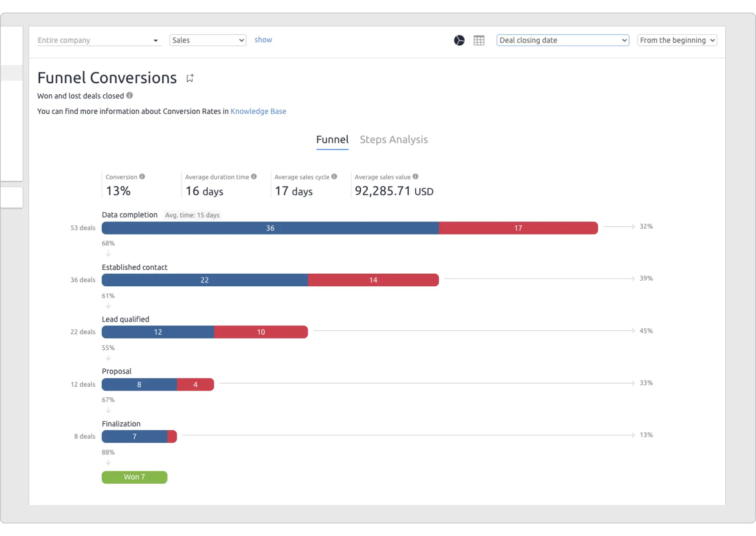
Task: Click the blue 12 bar in Lead qualified
Action: point(158,332)
